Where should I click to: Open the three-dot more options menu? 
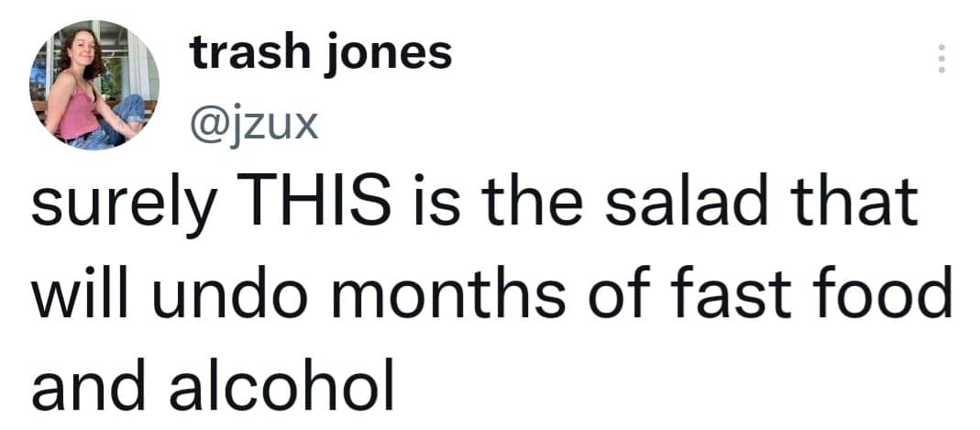click(938, 60)
